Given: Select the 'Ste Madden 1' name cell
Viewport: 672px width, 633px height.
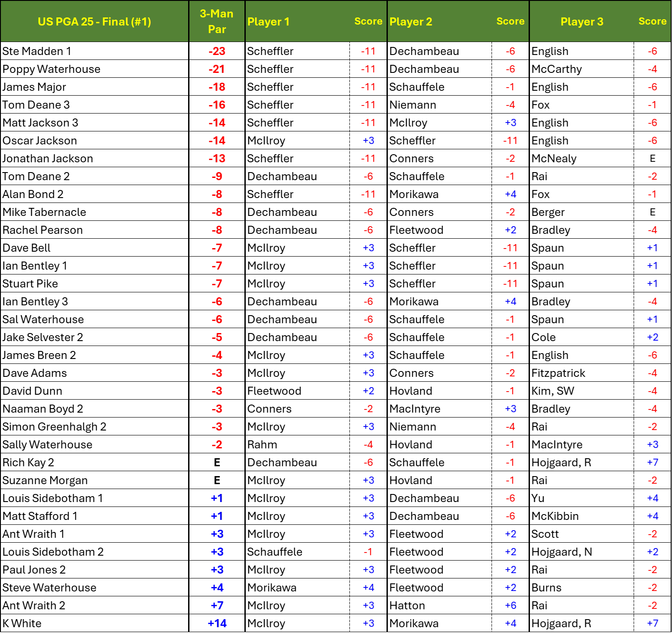Looking at the screenshot, I should [x=94, y=51].
